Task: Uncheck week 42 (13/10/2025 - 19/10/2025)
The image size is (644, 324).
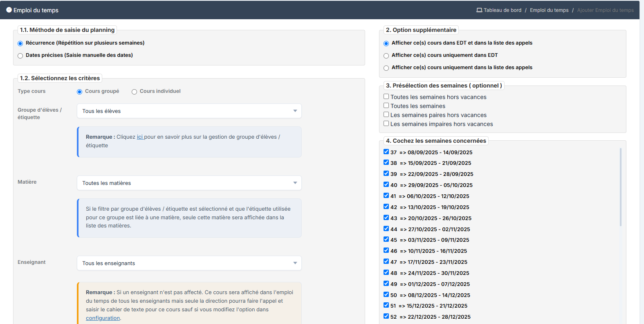Action: pyautogui.click(x=386, y=207)
